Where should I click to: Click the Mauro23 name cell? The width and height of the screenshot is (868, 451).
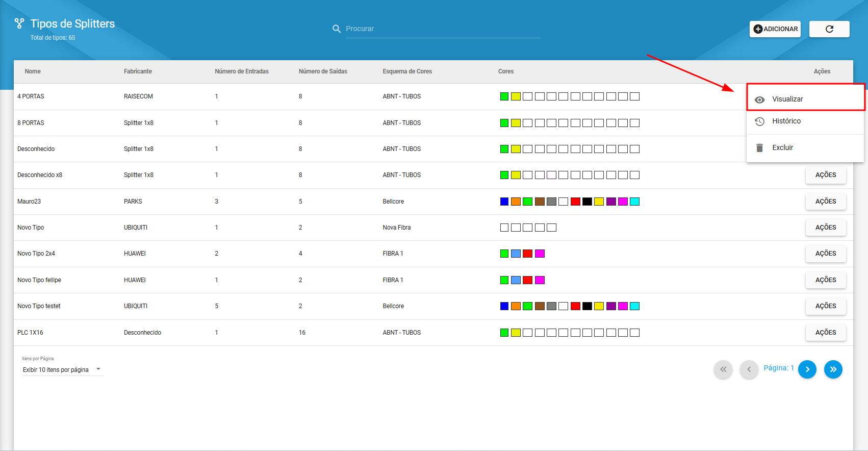point(29,202)
